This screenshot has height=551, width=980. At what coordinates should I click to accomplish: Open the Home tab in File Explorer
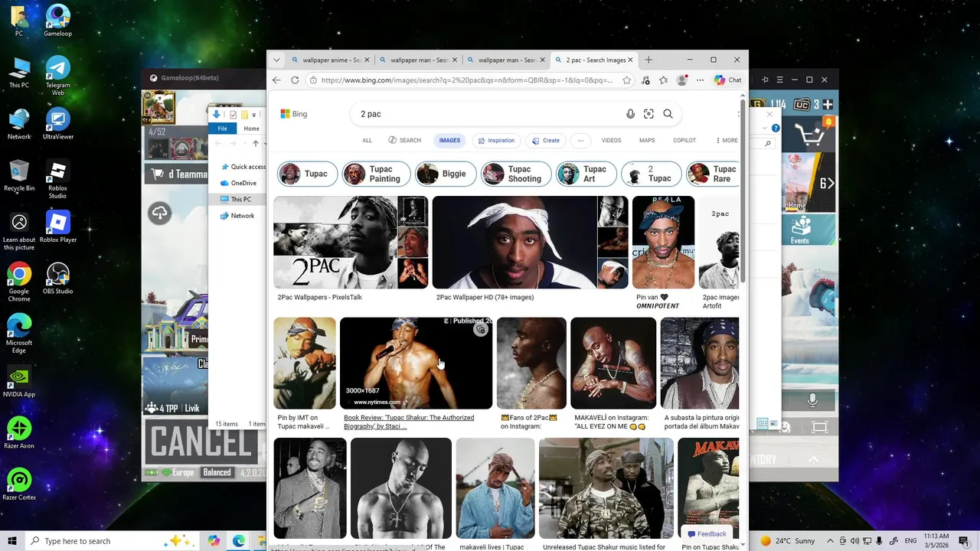(251, 129)
